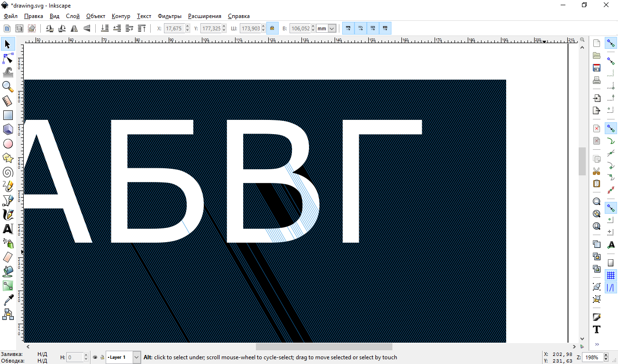The width and height of the screenshot is (618, 364).
Task: Increment height В stepper
Action: point(313,27)
